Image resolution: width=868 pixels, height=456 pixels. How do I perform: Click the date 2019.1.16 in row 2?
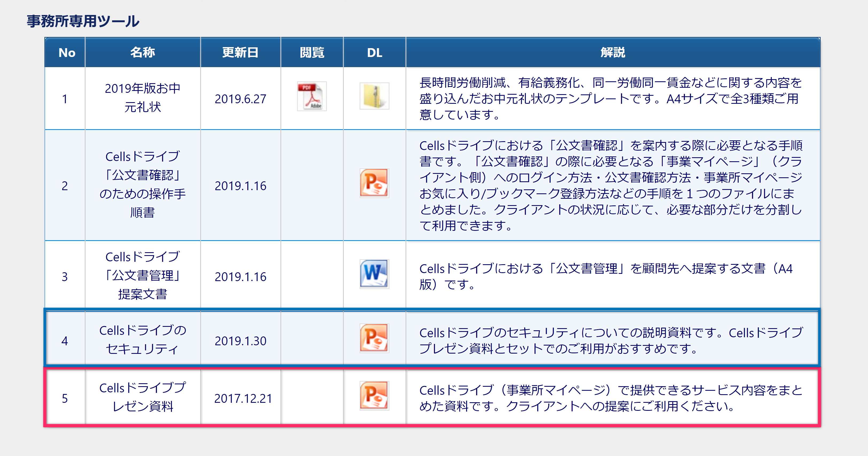(x=240, y=186)
